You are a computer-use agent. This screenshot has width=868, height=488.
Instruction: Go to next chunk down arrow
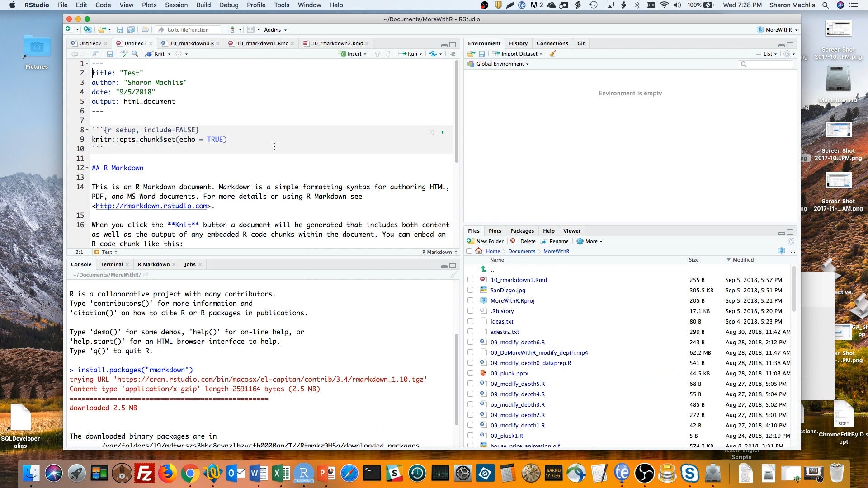[388, 54]
